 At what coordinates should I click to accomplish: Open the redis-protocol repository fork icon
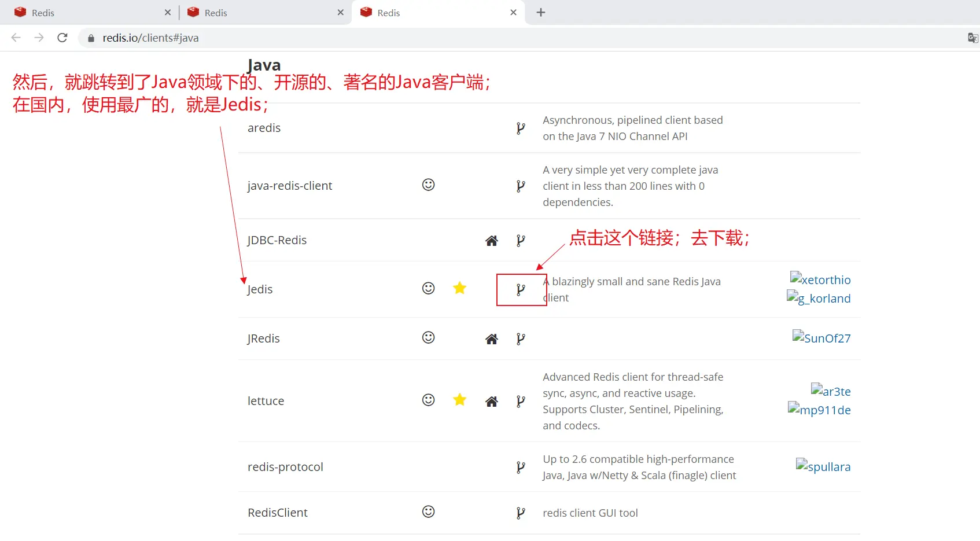(521, 467)
